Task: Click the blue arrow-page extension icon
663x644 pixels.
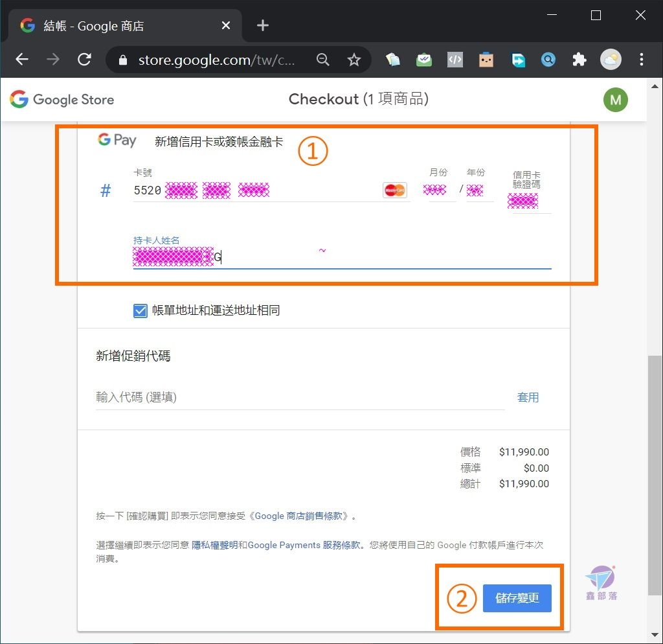Action: point(517,60)
